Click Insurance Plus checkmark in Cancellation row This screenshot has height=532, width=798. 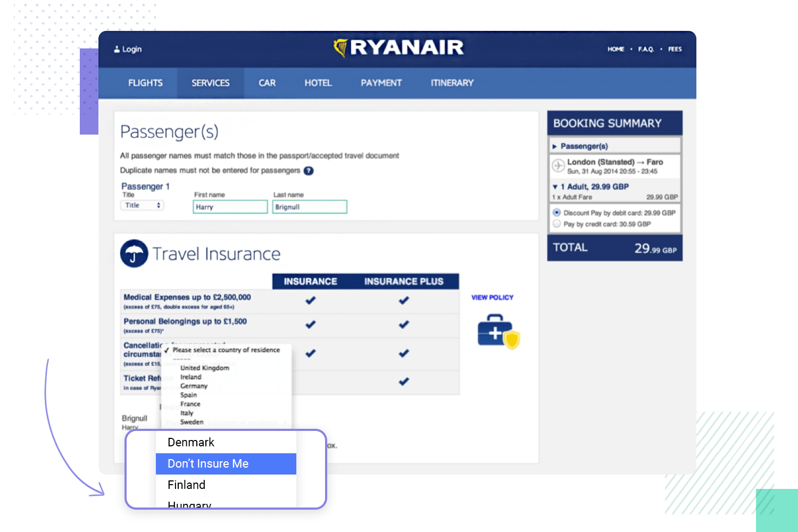click(404, 353)
